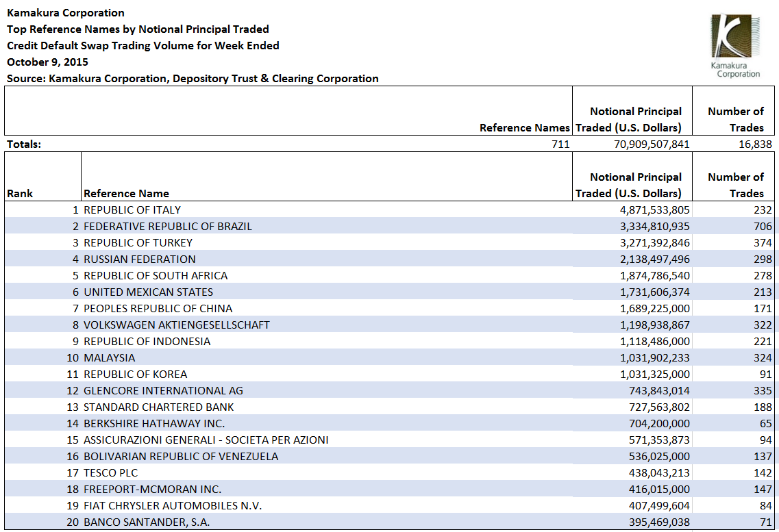
Task: Select 'PEOPLES REPUBLIC OF CHINA' name
Action: click(158, 308)
